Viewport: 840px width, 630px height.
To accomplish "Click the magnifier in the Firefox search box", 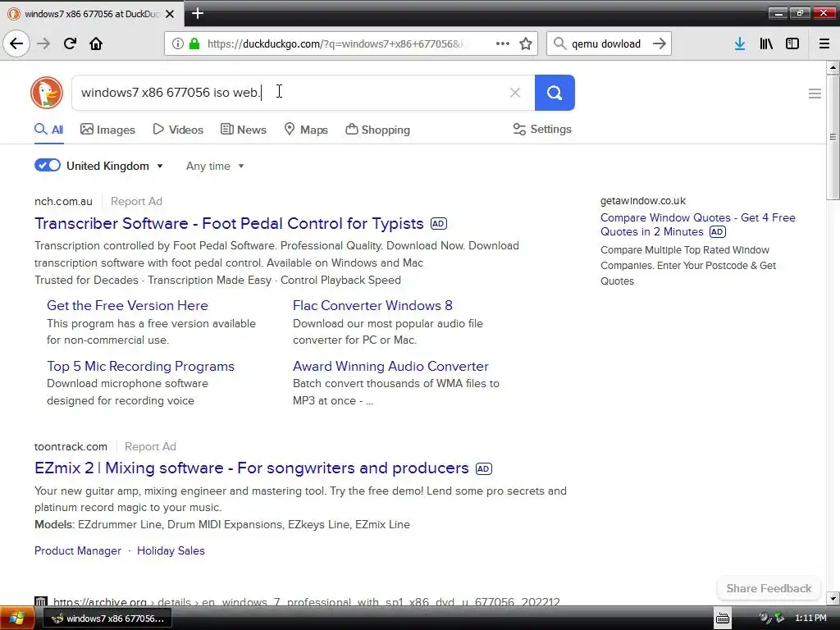I will (x=559, y=43).
